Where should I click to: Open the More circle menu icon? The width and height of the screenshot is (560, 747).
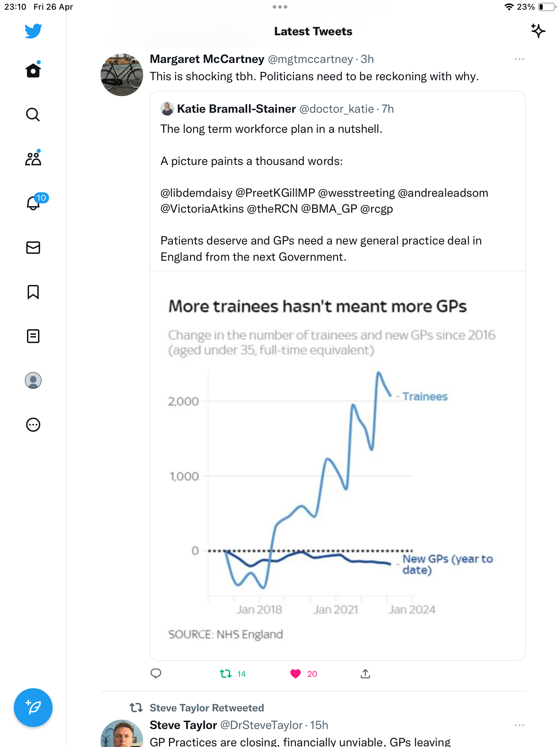coord(33,425)
